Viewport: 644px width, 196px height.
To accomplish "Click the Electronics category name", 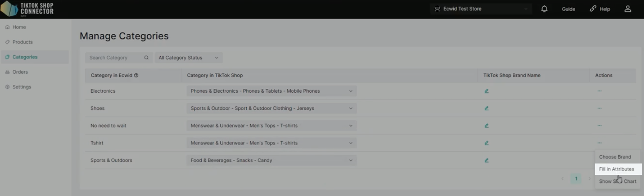I will click(x=103, y=91).
